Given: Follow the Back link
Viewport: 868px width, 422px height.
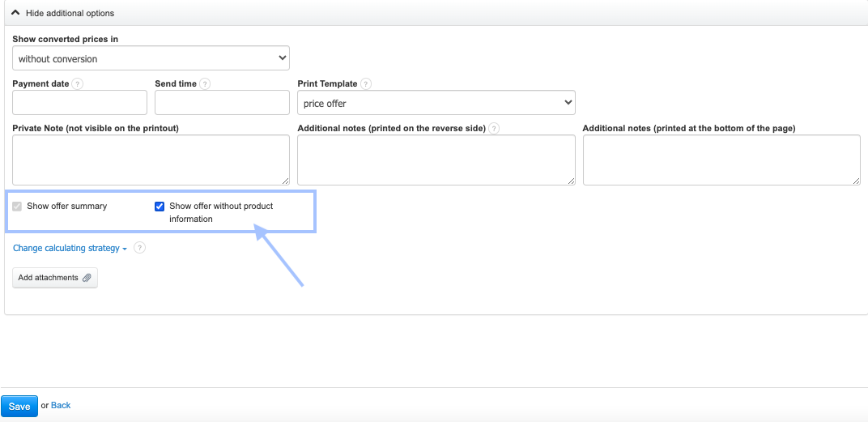Looking at the screenshot, I should coord(61,405).
